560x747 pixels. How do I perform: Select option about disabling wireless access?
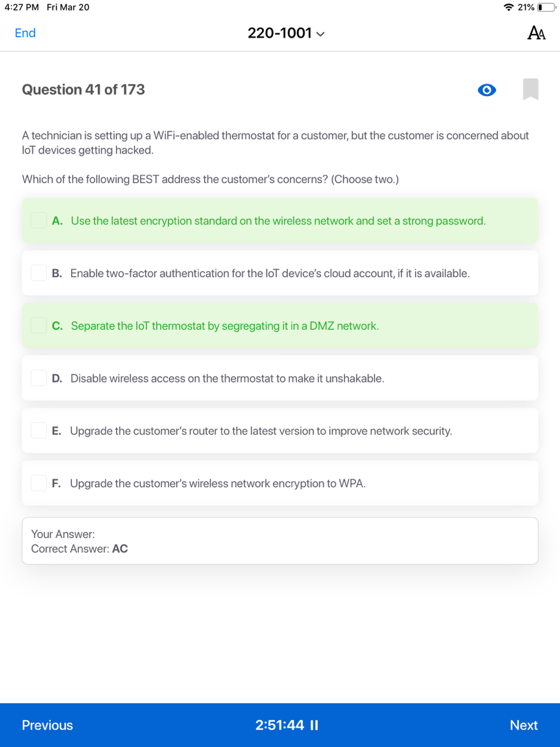[227, 379]
